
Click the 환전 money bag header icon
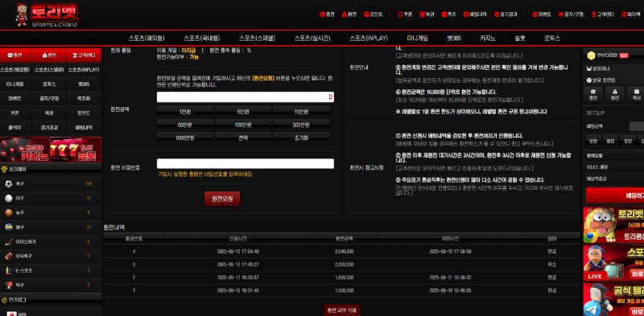[345, 14]
